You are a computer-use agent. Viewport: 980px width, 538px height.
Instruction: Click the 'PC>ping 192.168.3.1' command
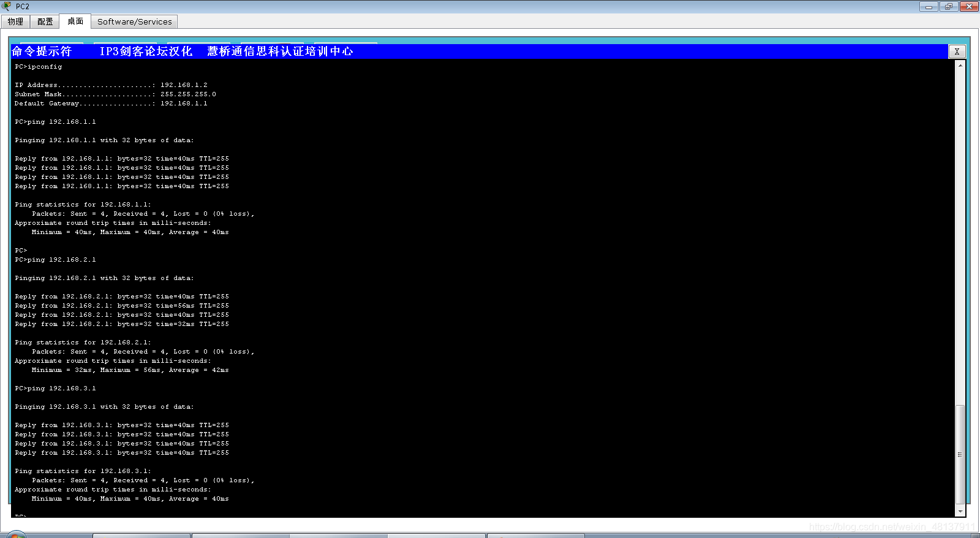click(55, 388)
